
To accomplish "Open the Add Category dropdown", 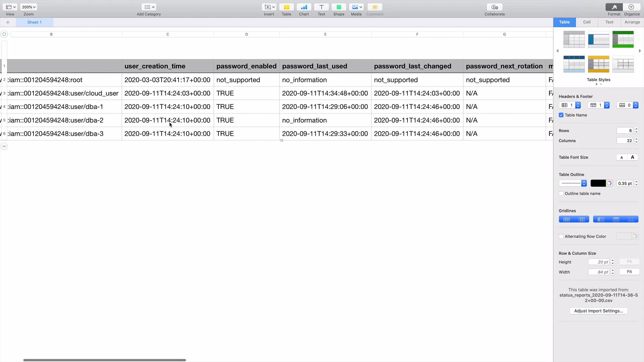I will [149, 7].
